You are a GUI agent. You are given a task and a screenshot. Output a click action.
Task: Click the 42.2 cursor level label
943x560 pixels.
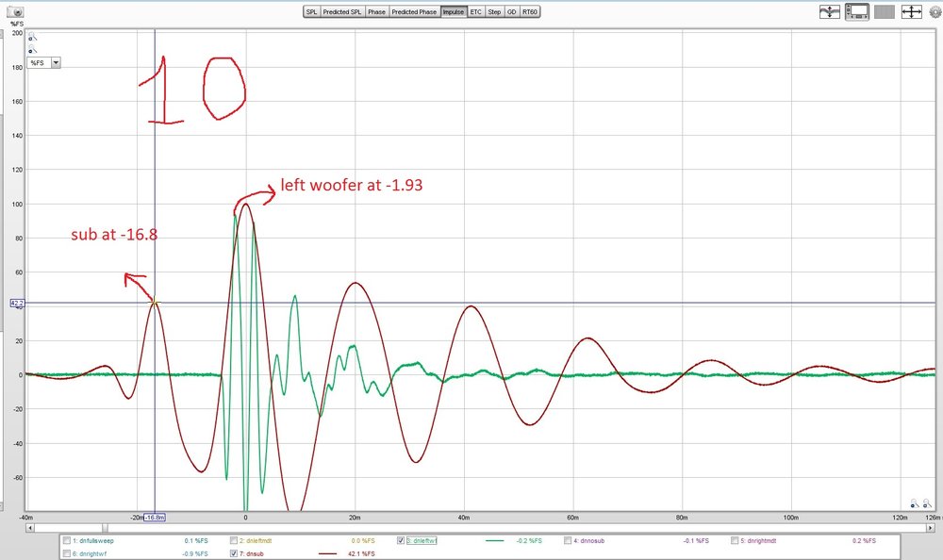pos(17,304)
